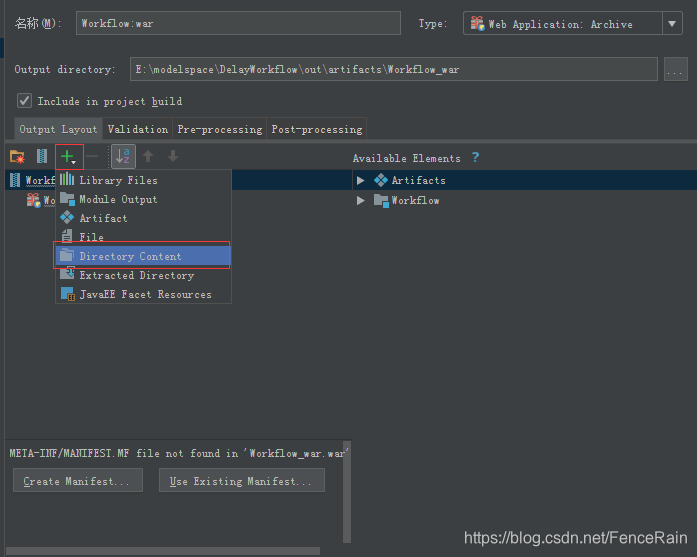Click the JavaEE Facet Resources icon
Image resolution: width=697 pixels, height=557 pixels.
click(x=68, y=294)
